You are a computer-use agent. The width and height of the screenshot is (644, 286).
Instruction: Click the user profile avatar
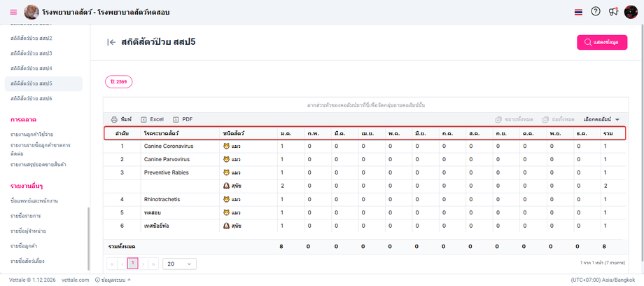click(631, 12)
